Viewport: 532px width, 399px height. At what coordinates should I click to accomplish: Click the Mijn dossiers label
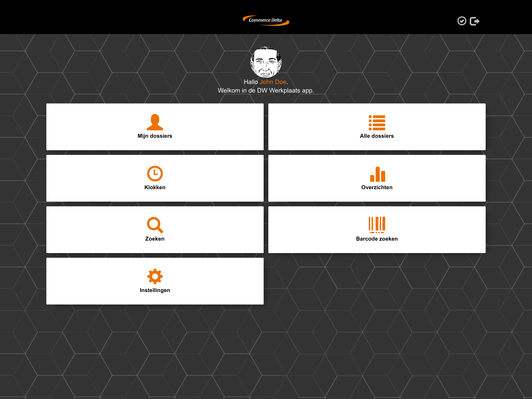coord(155,136)
